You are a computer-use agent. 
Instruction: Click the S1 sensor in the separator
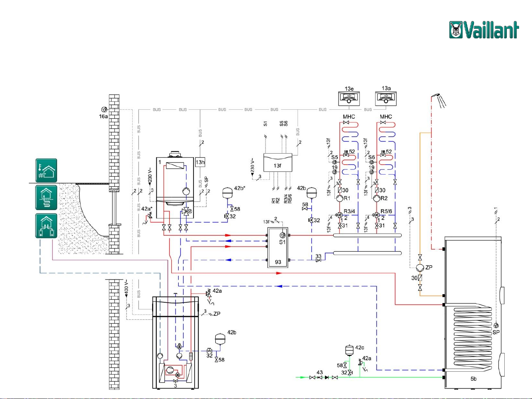coord(282,235)
